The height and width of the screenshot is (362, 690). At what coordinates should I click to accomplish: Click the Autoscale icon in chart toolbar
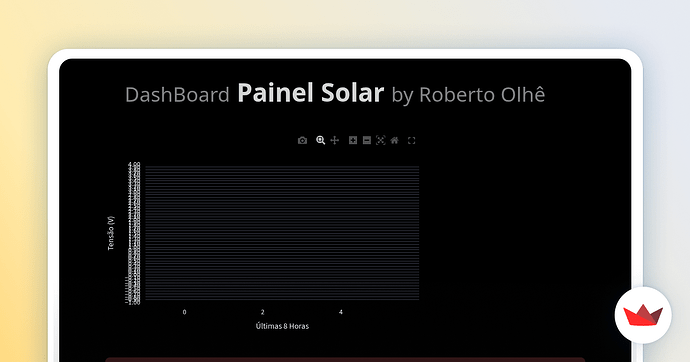pos(381,140)
